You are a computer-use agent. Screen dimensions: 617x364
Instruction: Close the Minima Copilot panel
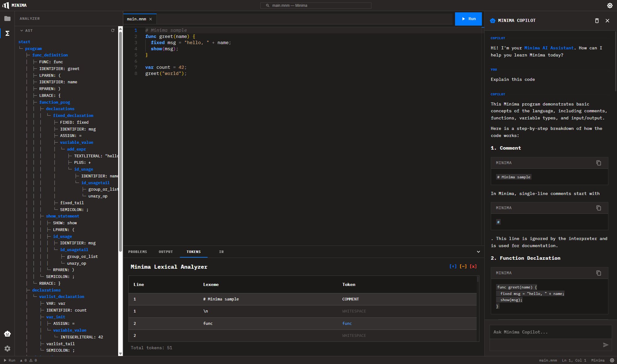[x=607, y=21]
